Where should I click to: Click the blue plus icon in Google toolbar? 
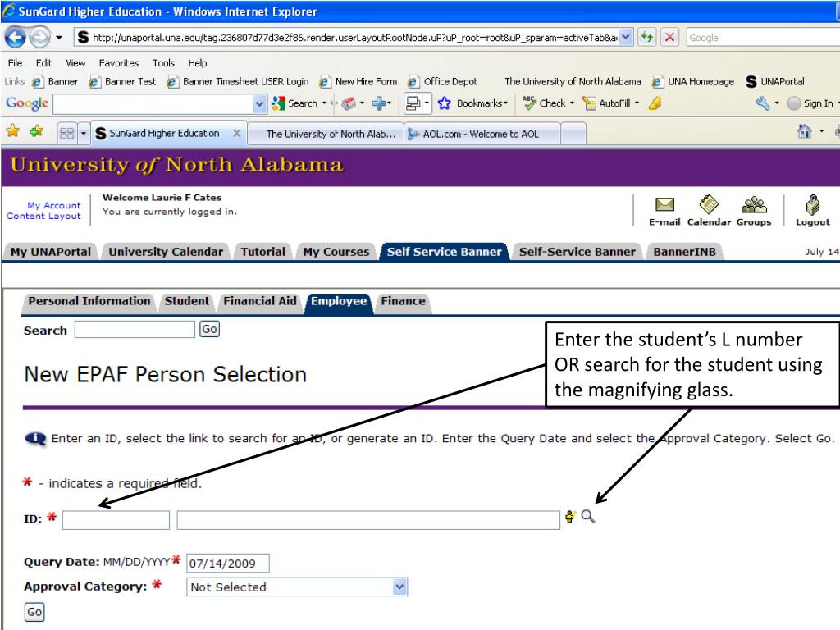click(x=379, y=103)
